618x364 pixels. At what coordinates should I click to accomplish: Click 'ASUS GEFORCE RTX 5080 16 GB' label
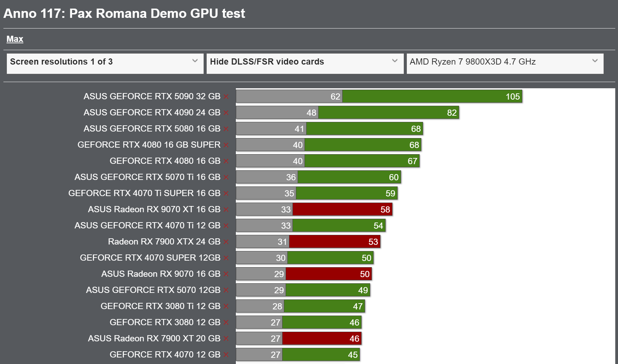tap(152, 129)
